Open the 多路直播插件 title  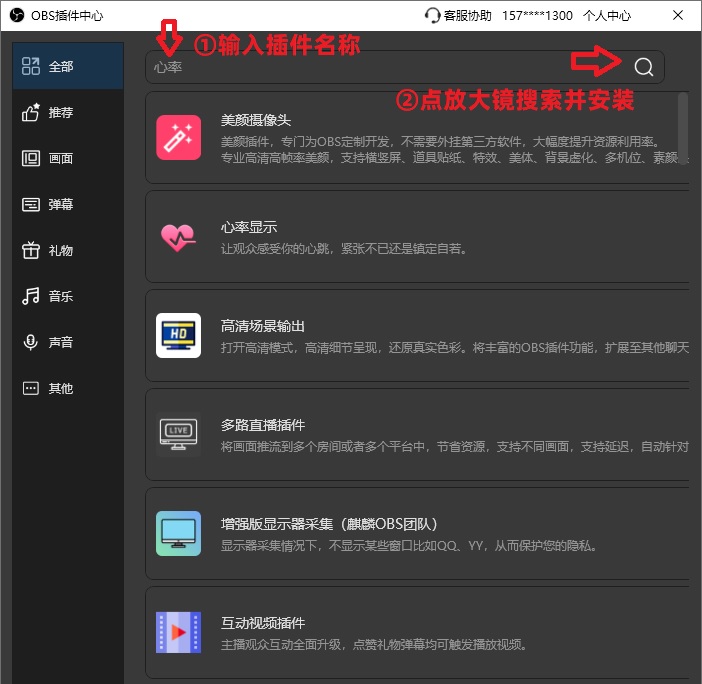pos(262,425)
